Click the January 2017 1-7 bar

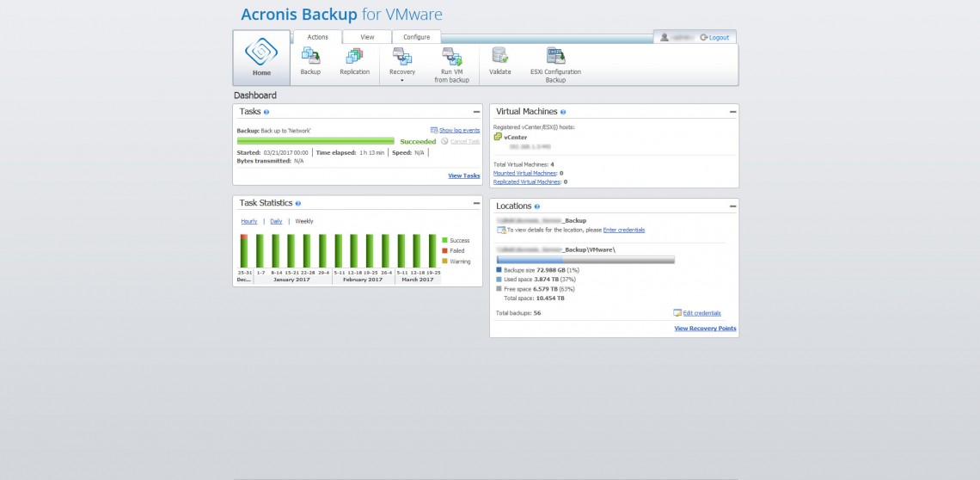[260, 251]
